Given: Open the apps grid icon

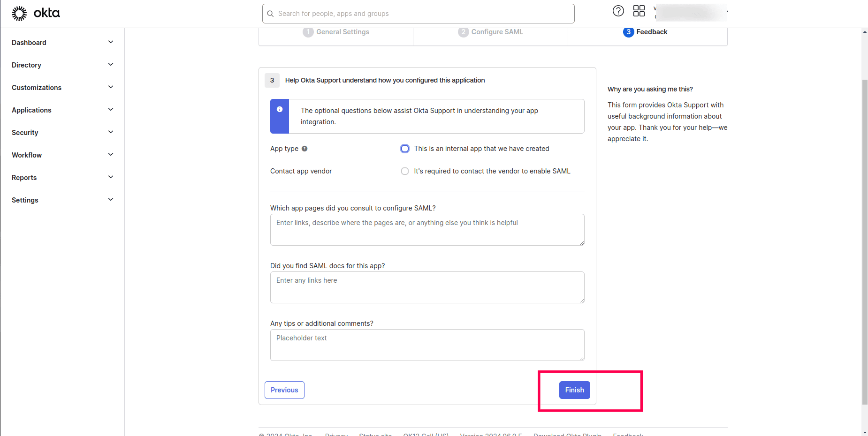Looking at the screenshot, I should [x=639, y=11].
